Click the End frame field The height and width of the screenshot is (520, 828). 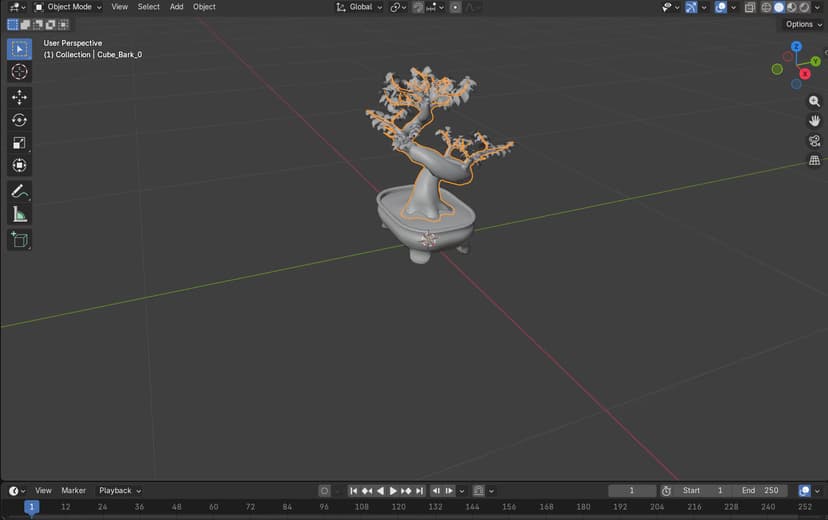[760, 490]
